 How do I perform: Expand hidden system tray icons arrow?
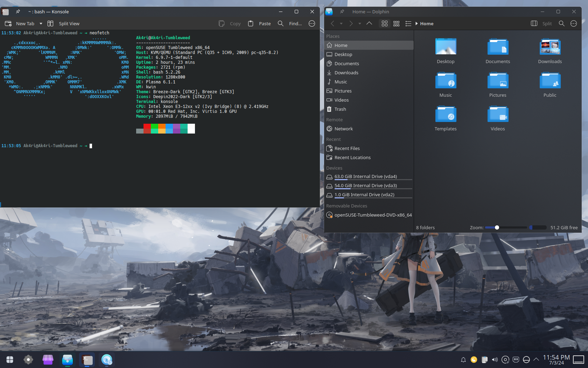(536, 360)
